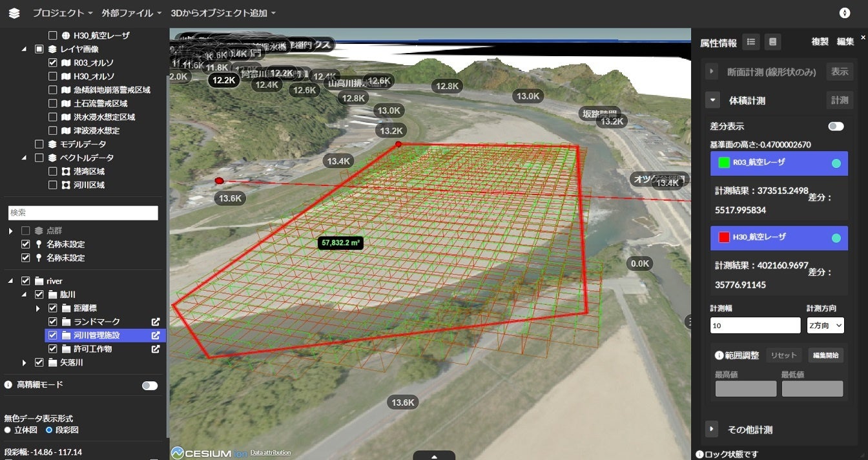
Task: Click the 検索 search field
Action: pyautogui.click(x=83, y=213)
